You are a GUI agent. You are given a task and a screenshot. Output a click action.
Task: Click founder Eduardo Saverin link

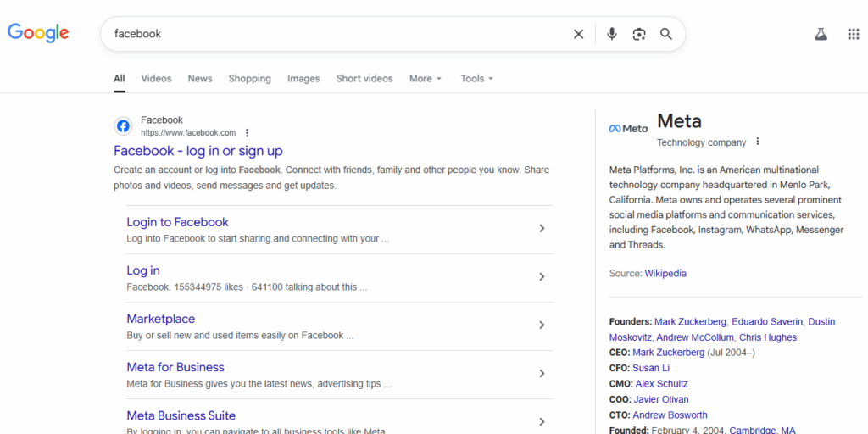click(767, 321)
